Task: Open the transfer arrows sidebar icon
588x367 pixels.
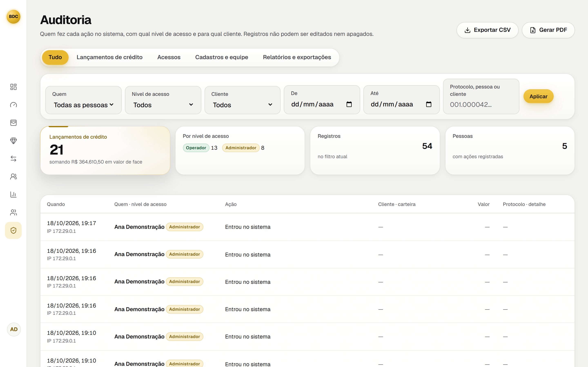Action: tap(13, 159)
